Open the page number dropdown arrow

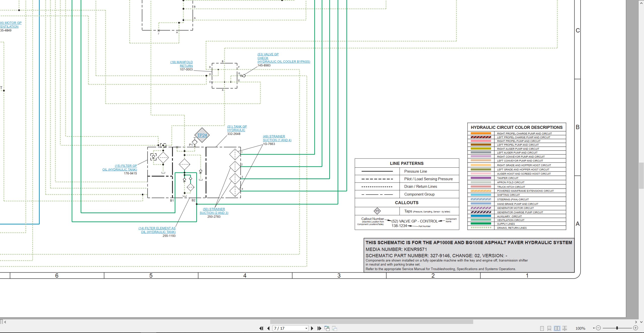pos(306,328)
